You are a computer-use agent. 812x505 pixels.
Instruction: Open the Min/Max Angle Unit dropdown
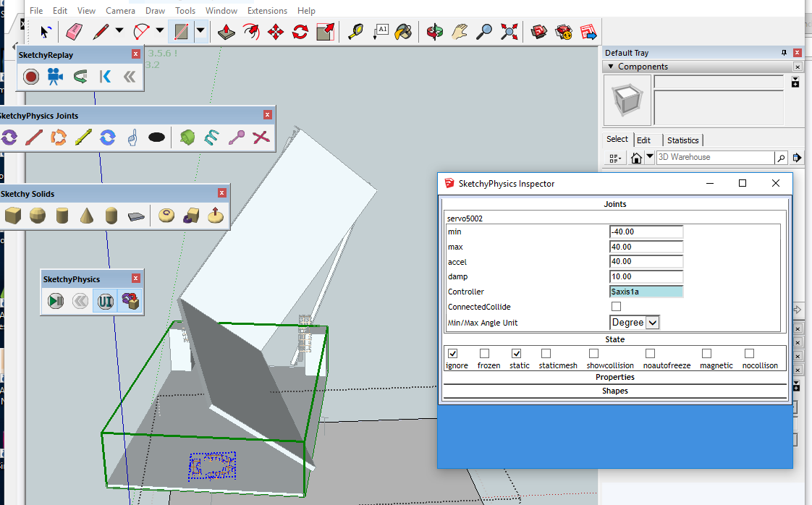(x=635, y=323)
